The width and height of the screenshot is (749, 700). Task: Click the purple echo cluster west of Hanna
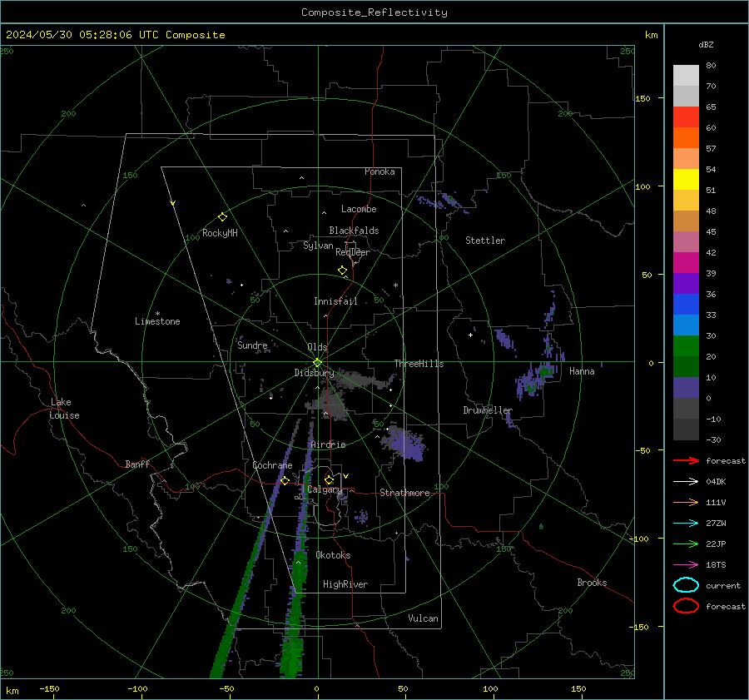coord(536,380)
